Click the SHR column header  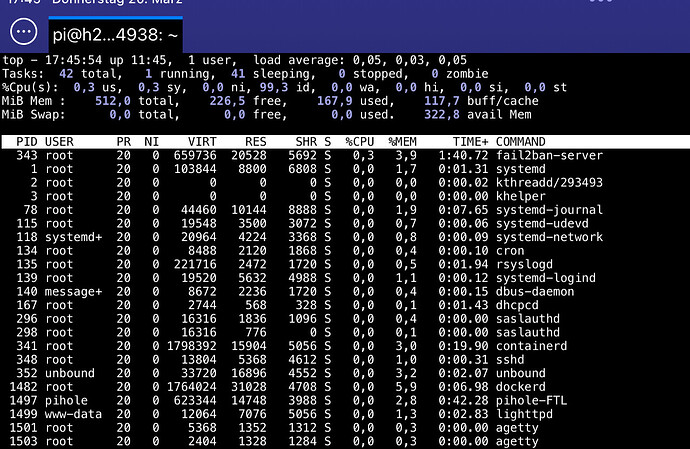tap(306, 142)
